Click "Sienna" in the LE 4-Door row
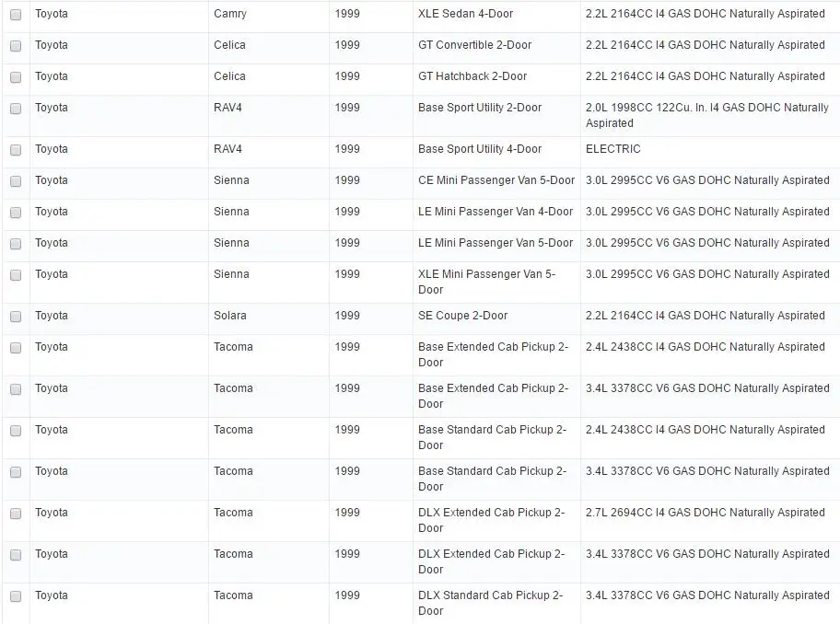 click(x=231, y=212)
